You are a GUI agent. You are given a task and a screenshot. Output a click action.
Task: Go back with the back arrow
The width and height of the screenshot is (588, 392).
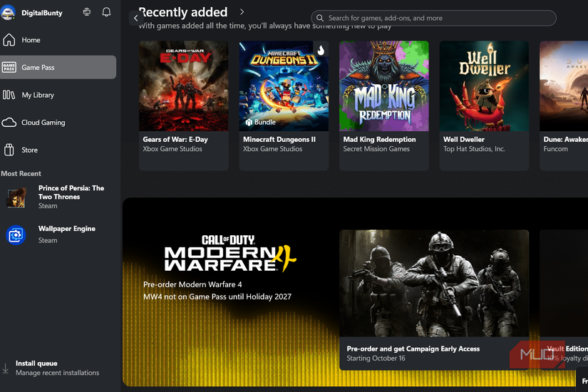click(135, 18)
